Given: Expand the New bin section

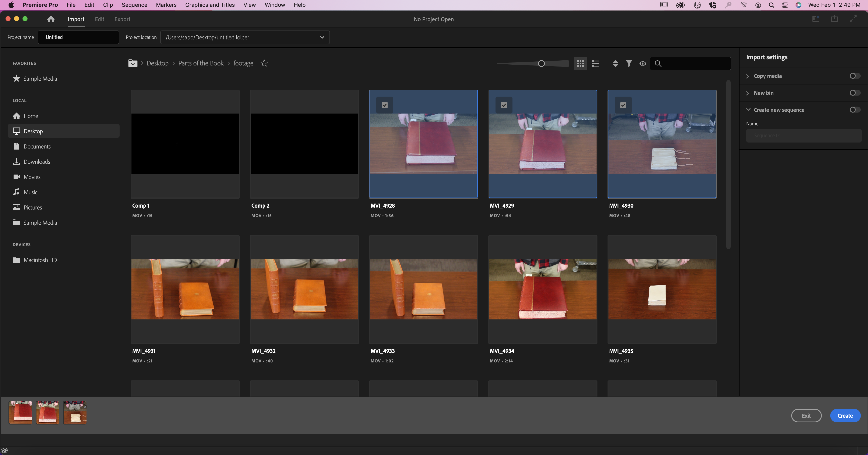Looking at the screenshot, I should 748,93.
